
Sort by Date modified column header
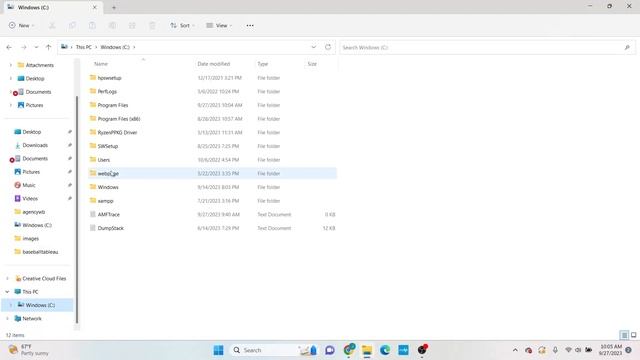[x=213, y=64]
